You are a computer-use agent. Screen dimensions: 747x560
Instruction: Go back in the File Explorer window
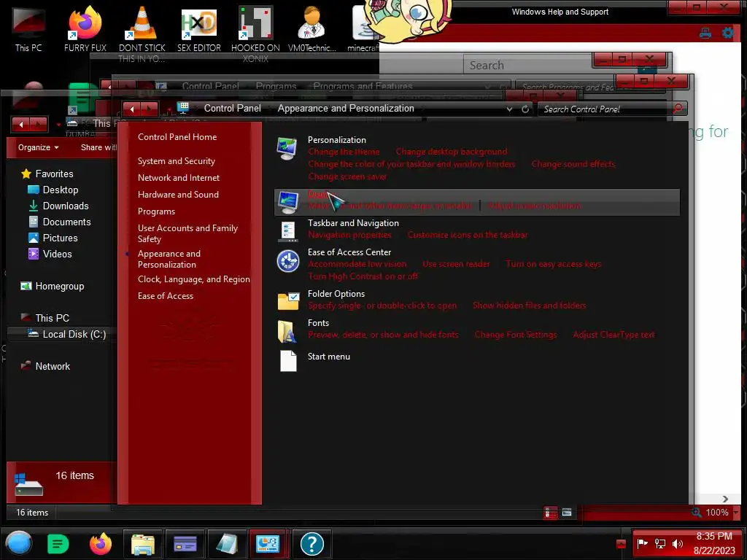coord(21,125)
